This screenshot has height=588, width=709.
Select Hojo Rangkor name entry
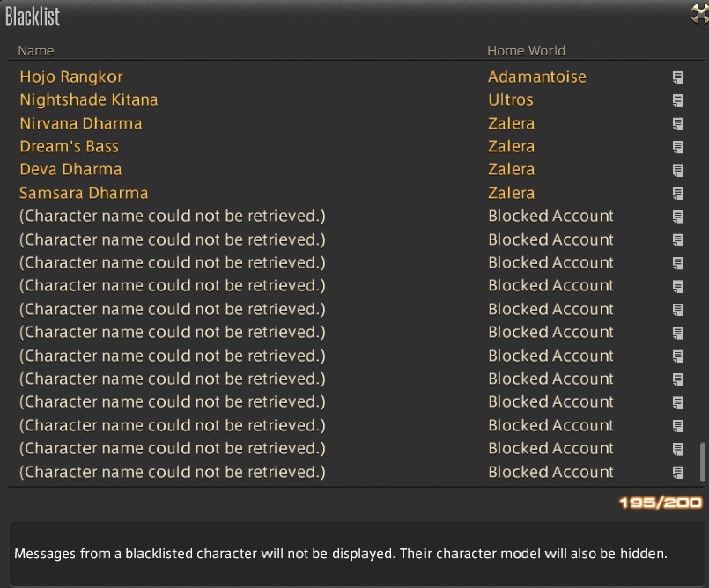coord(71,77)
